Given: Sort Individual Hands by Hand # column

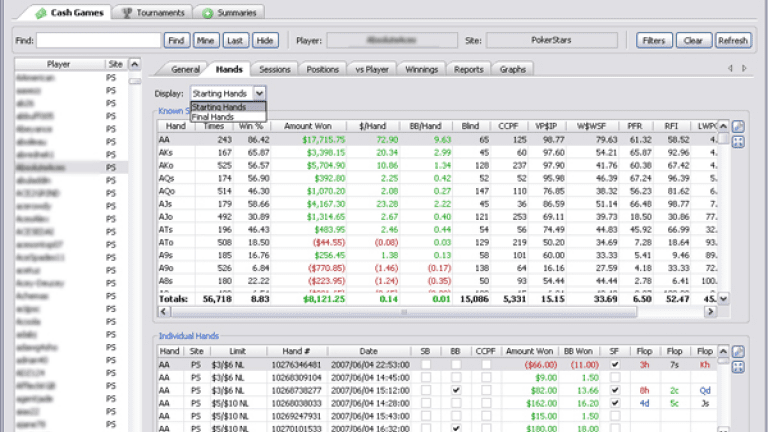Looking at the screenshot, I should [296, 351].
